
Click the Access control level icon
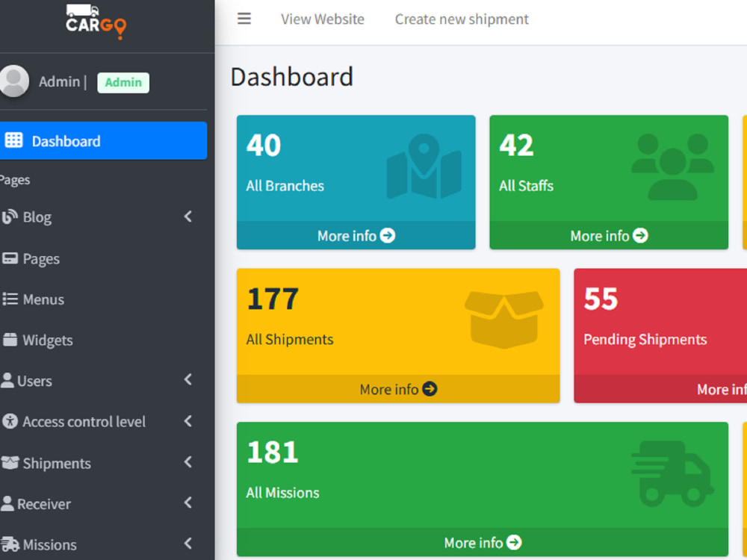tap(10, 421)
